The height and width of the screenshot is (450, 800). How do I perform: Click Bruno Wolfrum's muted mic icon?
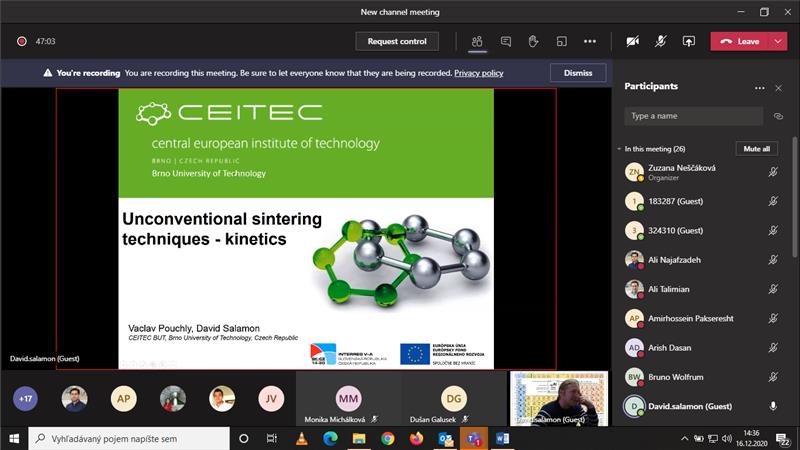click(x=773, y=377)
